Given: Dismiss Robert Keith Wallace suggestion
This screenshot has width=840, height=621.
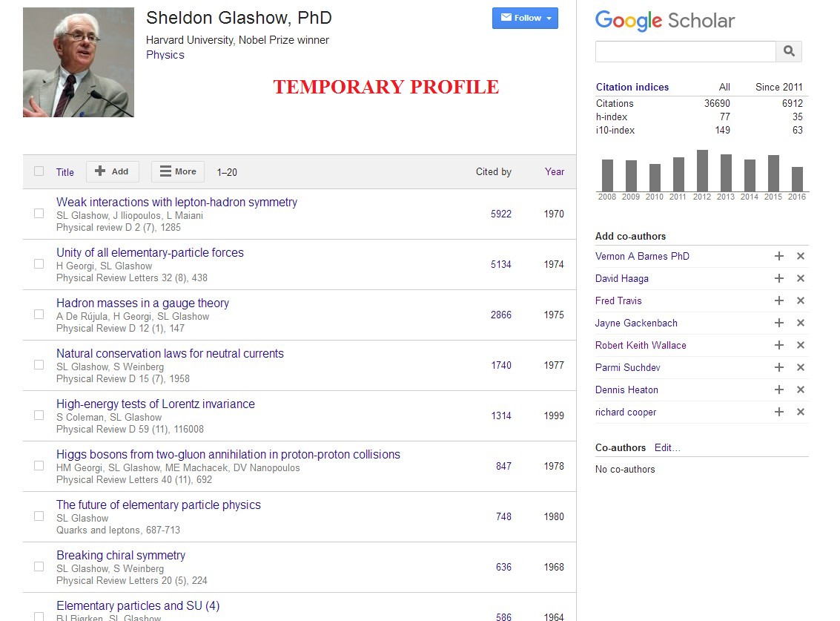Looking at the screenshot, I should tap(801, 345).
